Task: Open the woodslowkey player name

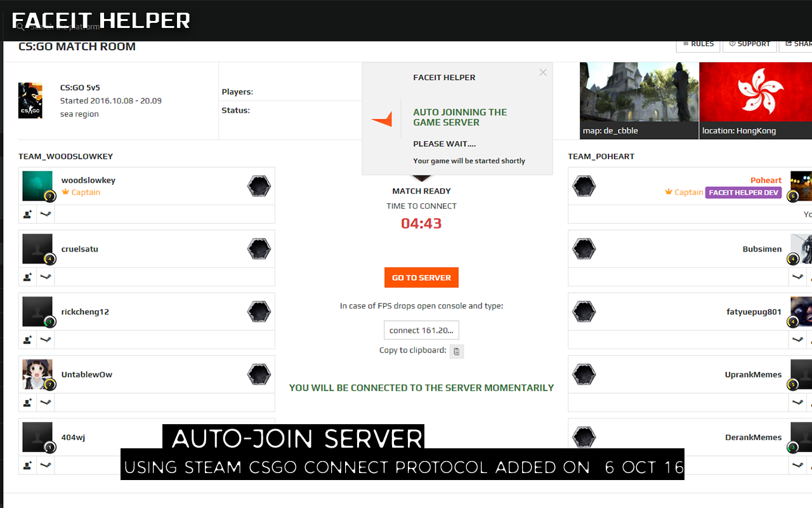Action: 88,180
